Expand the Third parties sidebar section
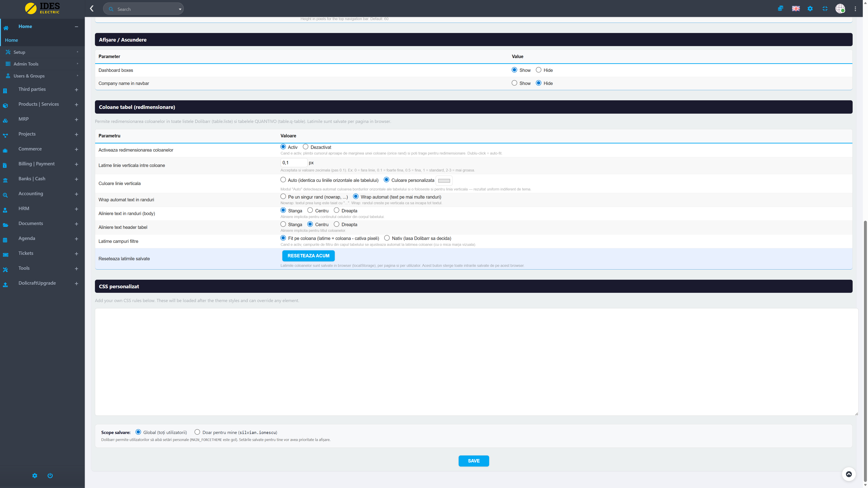Image resolution: width=868 pixels, height=488 pixels. 76,90
